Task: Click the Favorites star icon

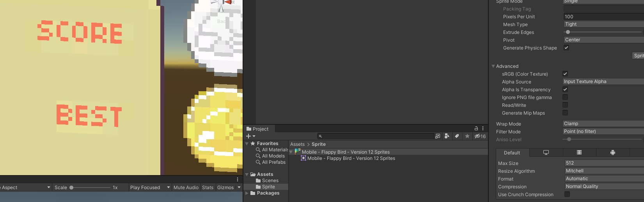Action: [253, 144]
